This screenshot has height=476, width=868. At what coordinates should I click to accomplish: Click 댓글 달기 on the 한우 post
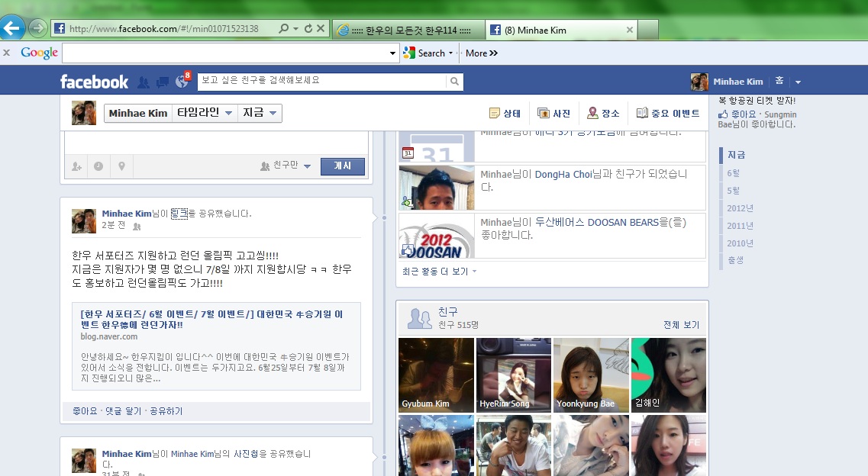[124, 410]
